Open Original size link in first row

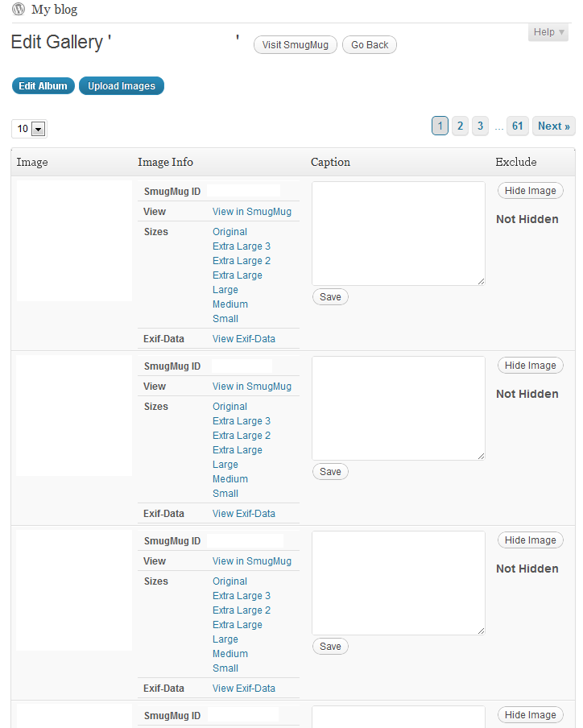(229, 232)
